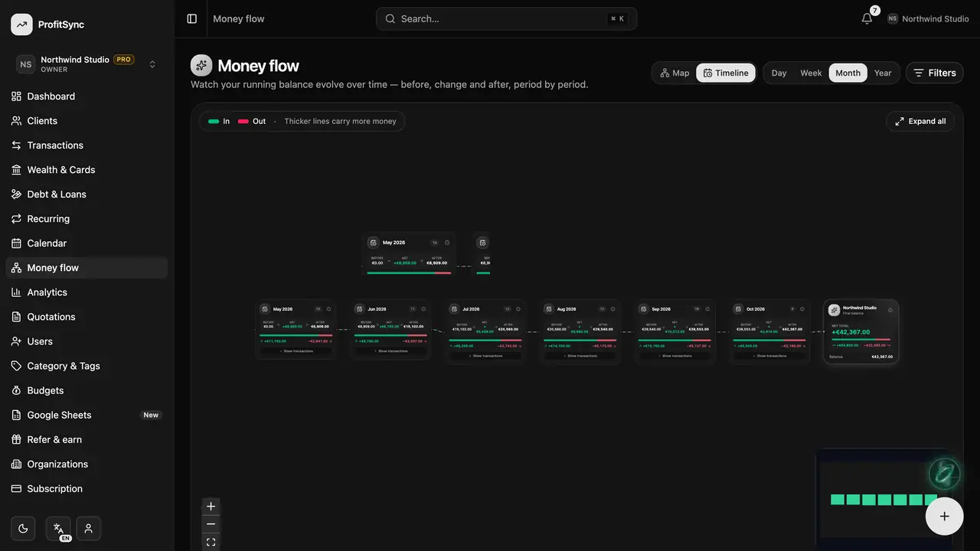980x551 pixels.
Task: Fit the timeline view to screen
Action: point(211,542)
